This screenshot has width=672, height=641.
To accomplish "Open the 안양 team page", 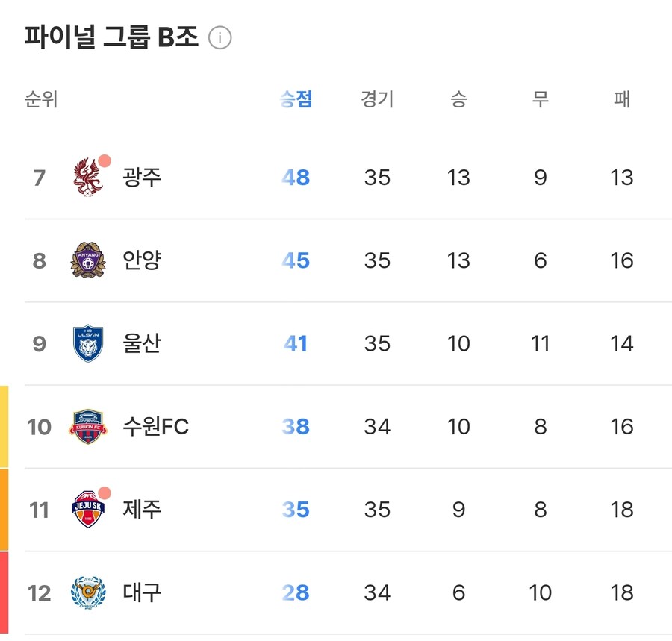I will pyautogui.click(x=140, y=260).
